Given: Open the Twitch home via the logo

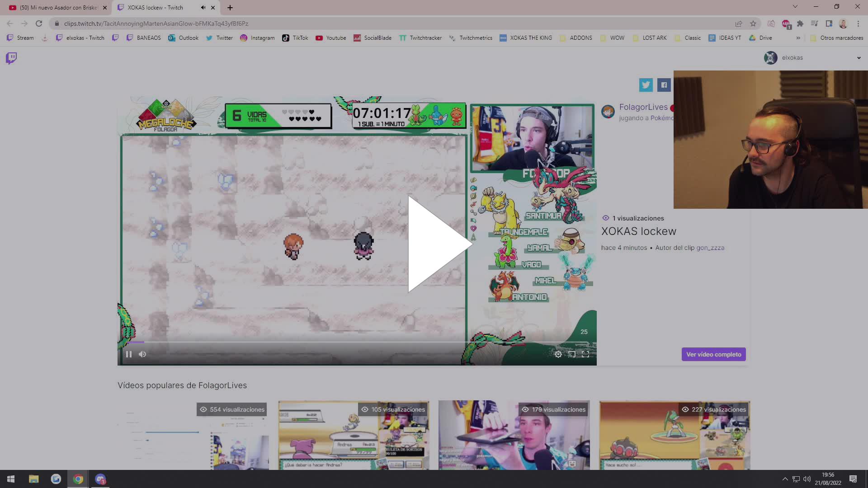Looking at the screenshot, I should click(x=10, y=58).
